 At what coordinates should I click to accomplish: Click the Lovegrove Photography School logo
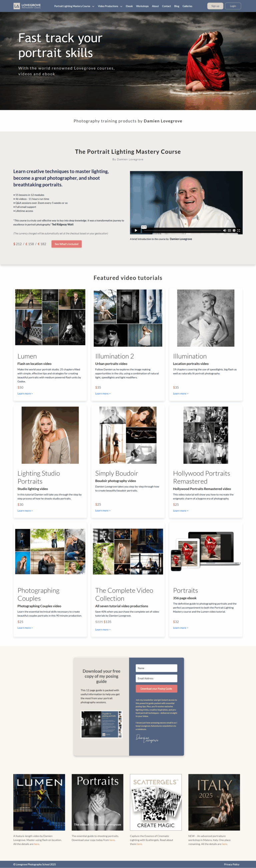(27, 6)
